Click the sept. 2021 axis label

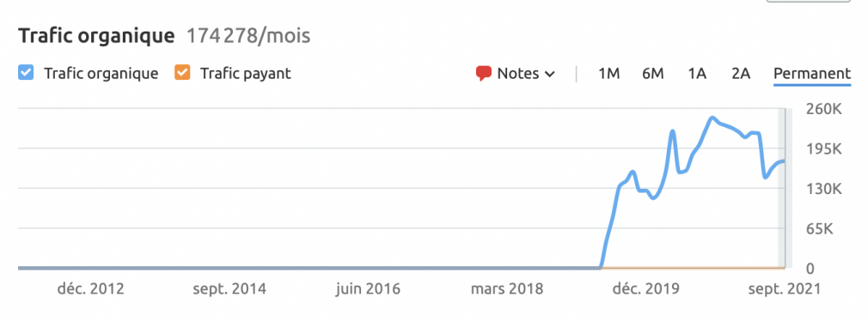coord(782,288)
